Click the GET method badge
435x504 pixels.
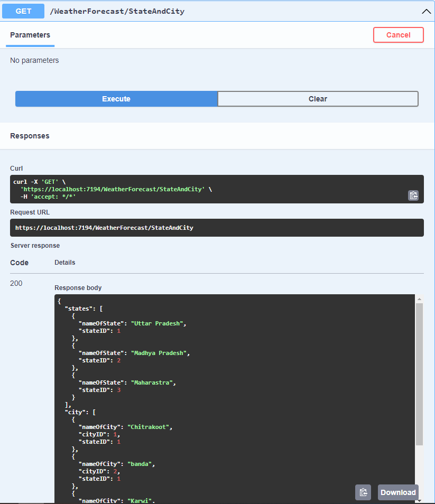23,11
